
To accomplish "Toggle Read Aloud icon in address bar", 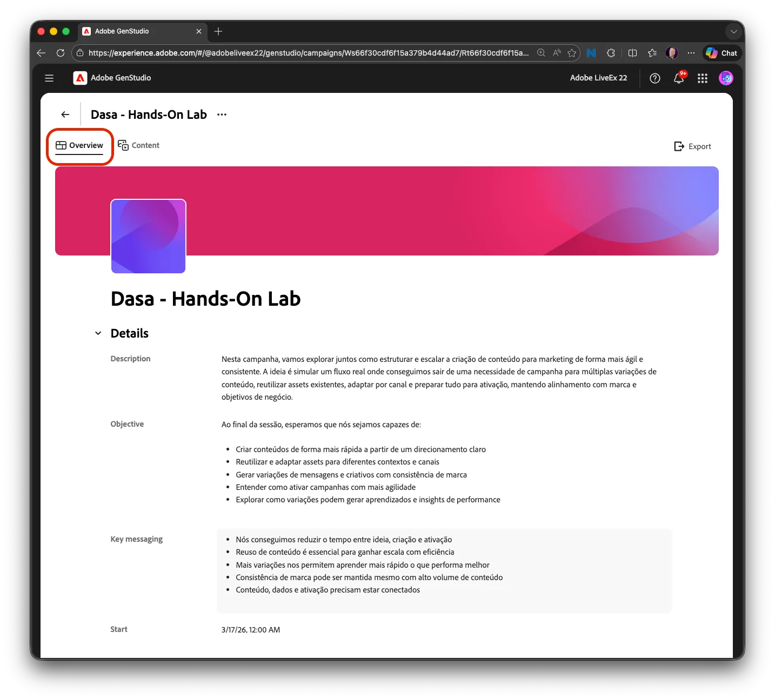I will [557, 53].
